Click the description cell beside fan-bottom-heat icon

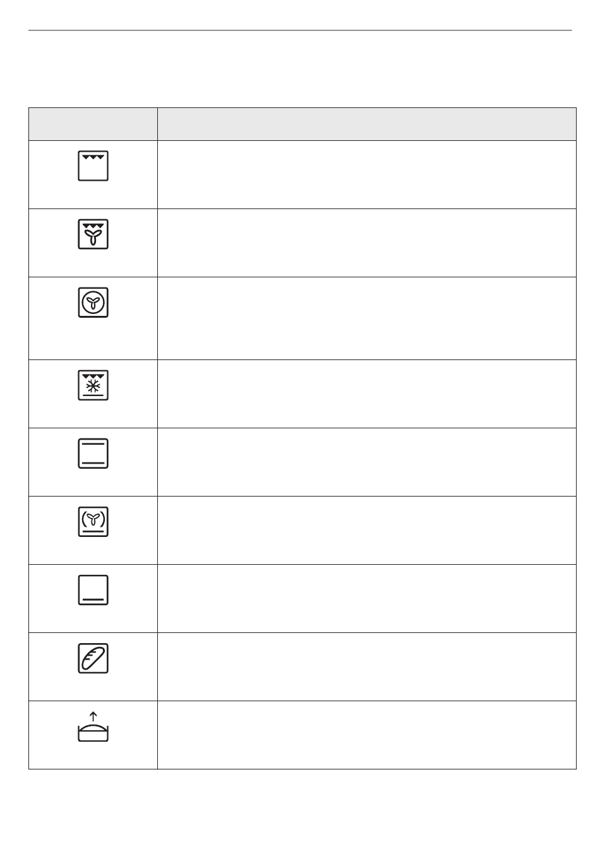(367, 531)
